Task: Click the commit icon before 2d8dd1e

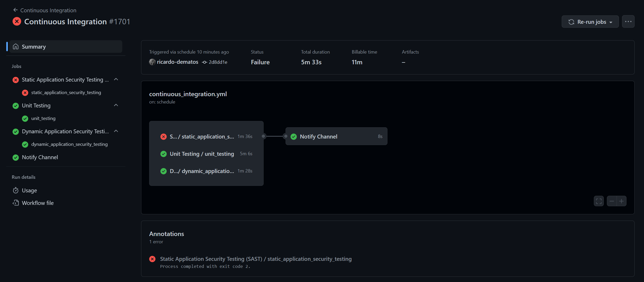Action: point(204,62)
